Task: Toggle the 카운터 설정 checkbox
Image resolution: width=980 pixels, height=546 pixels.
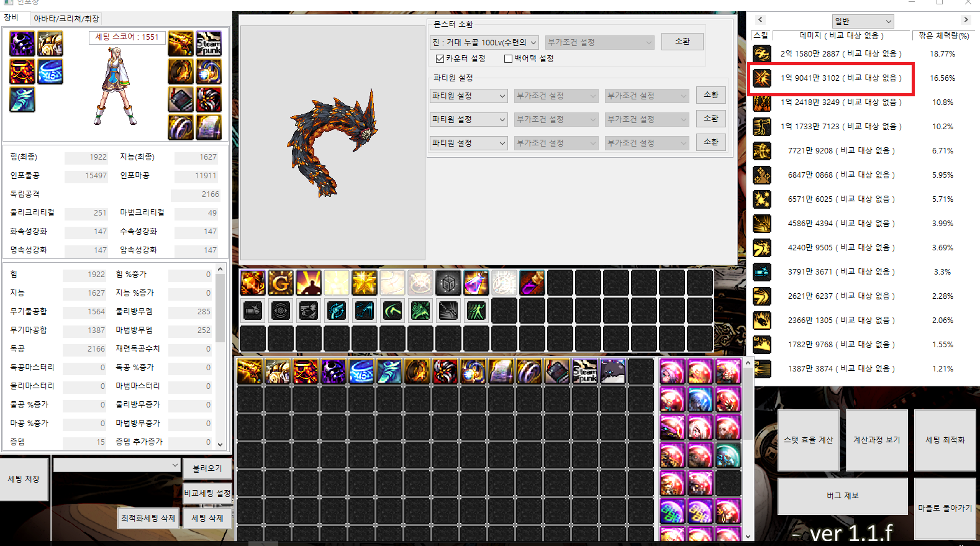Action: (x=440, y=58)
